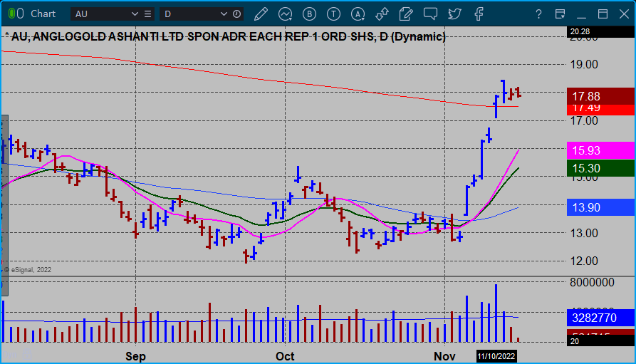This screenshot has width=636, height=364.
Task: Click the volume scale bottom value 20 box
Action: pyautogui.click(x=600, y=341)
